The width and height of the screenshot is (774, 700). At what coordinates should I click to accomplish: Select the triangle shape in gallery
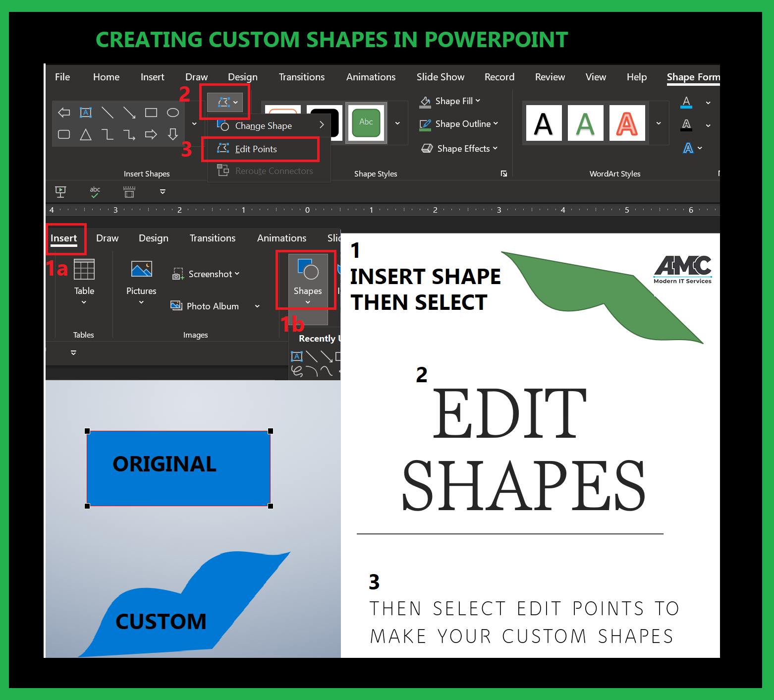(x=86, y=134)
